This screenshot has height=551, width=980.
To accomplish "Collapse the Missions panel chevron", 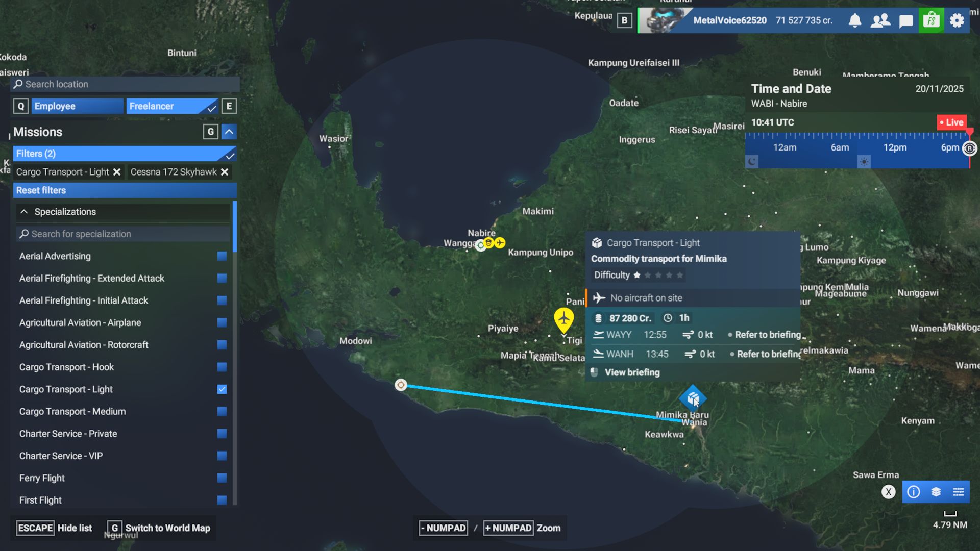I will 229,132.
